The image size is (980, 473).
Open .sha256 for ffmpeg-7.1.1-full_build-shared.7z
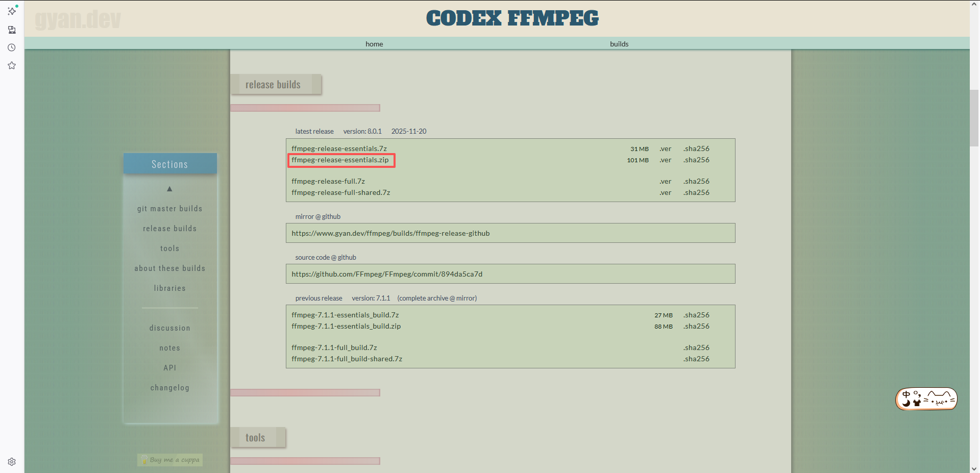coord(696,359)
